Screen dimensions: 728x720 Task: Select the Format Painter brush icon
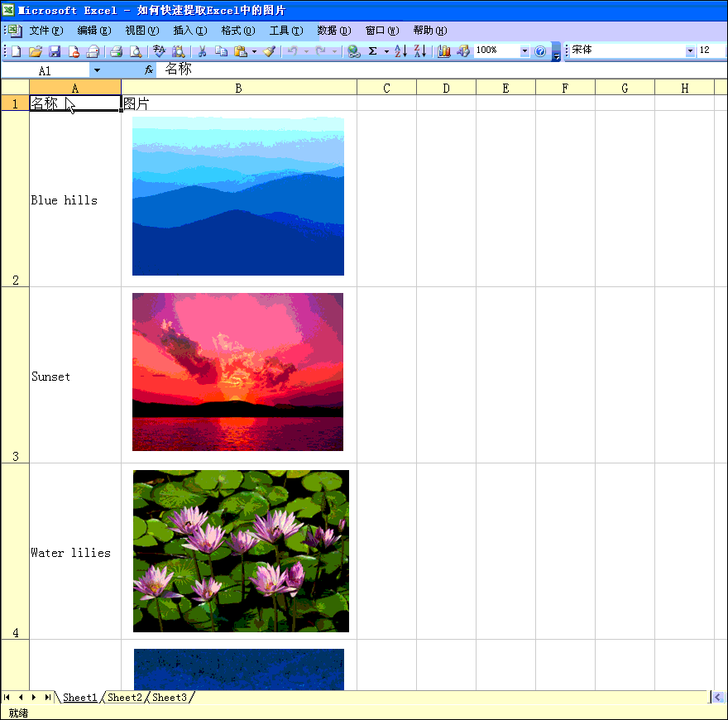click(x=269, y=51)
